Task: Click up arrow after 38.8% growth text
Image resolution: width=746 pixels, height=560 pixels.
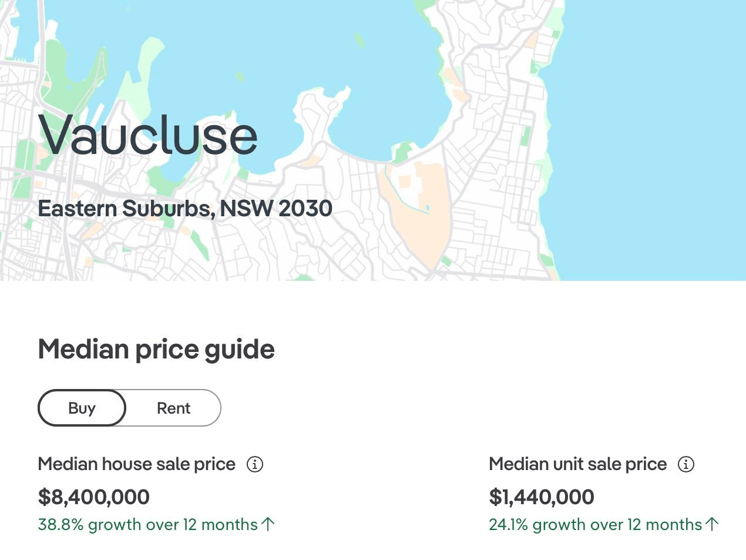Action: pos(268,524)
